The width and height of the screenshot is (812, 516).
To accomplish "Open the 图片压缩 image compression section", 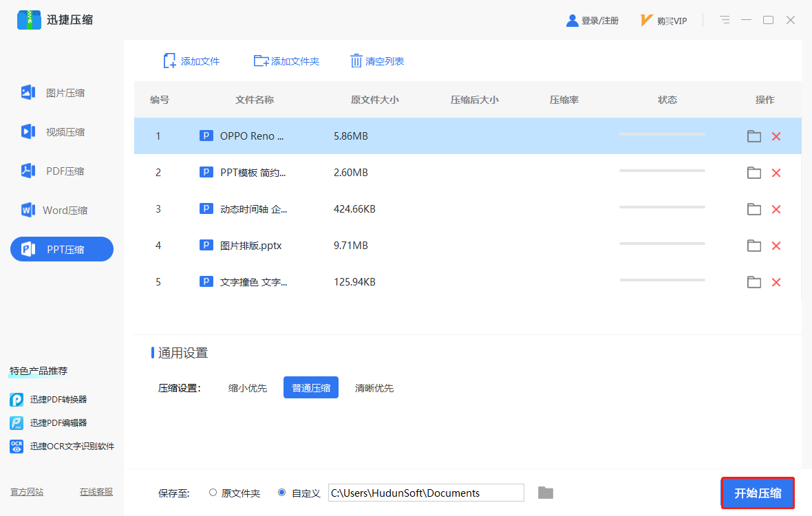I will tap(54, 93).
